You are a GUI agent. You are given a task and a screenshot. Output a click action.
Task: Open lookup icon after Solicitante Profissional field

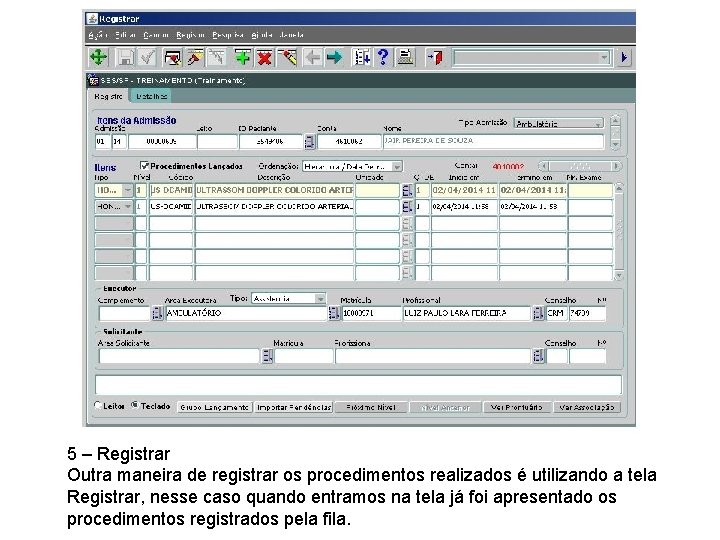point(538,356)
